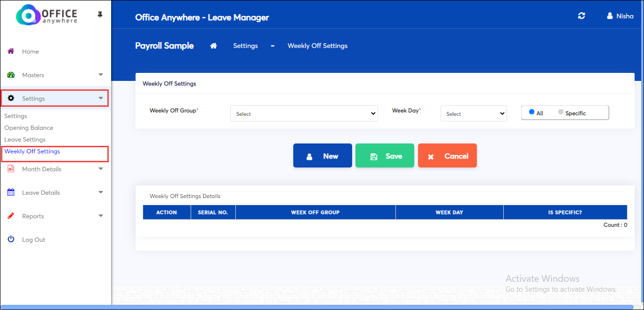Click the horizontal scrollbar at bottom
This screenshot has width=644, height=310.
tap(317, 307)
